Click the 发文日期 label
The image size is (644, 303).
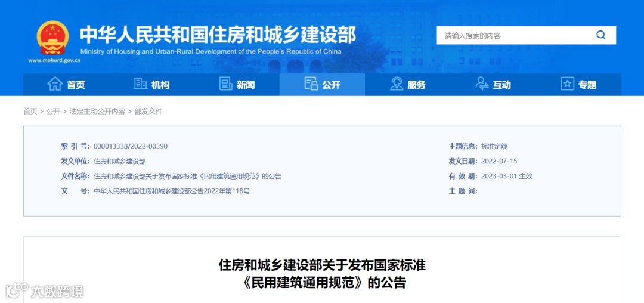pyautogui.click(x=463, y=162)
